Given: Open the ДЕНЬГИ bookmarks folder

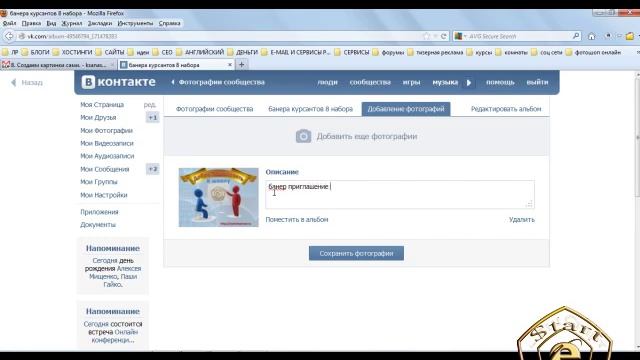Looking at the screenshot, I should point(243,52).
